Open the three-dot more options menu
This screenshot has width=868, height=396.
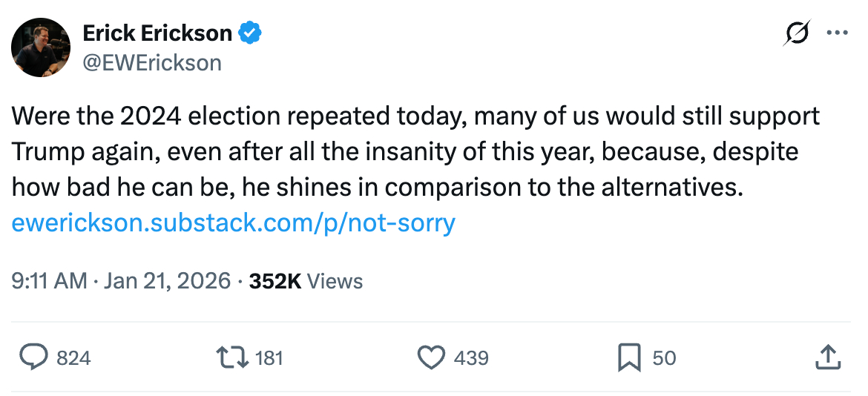pos(837,33)
